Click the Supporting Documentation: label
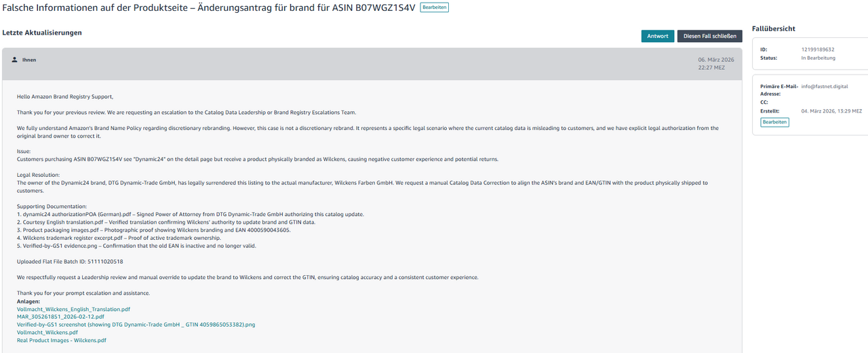868x353 pixels. [x=52, y=206]
